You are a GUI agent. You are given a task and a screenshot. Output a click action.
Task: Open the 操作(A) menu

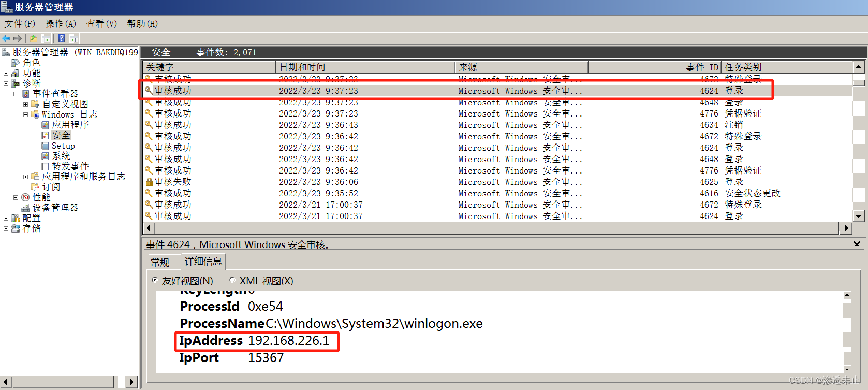tap(61, 24)
